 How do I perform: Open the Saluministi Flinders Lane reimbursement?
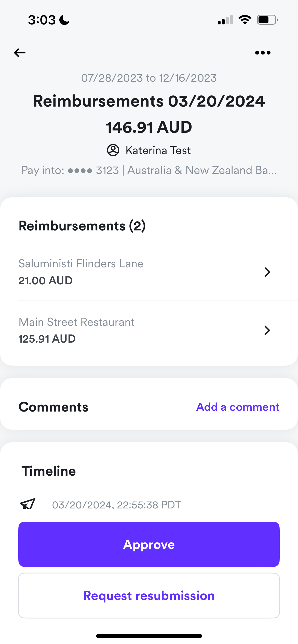149,272
